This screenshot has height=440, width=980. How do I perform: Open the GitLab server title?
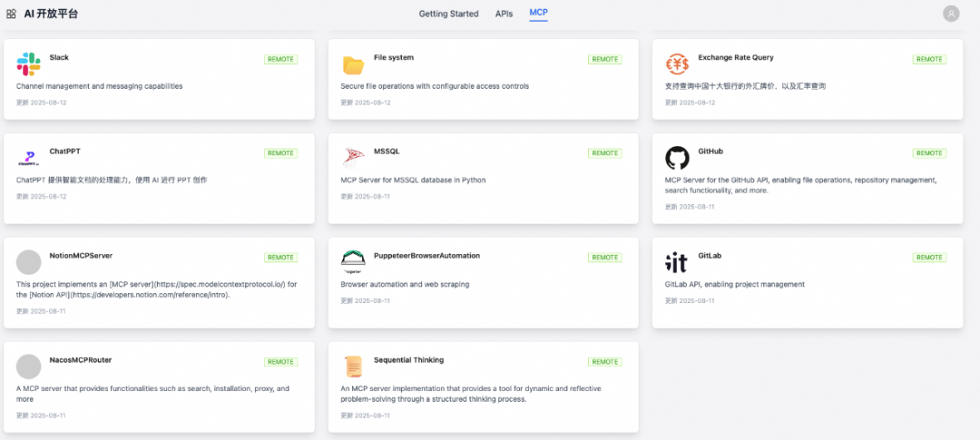pyautogui.click(x=710, y=256)
